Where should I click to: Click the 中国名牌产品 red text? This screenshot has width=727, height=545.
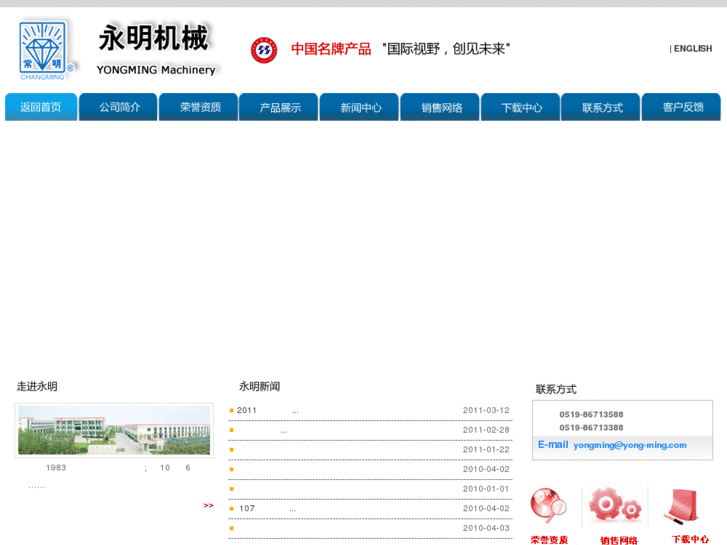[x=331, y=49]
